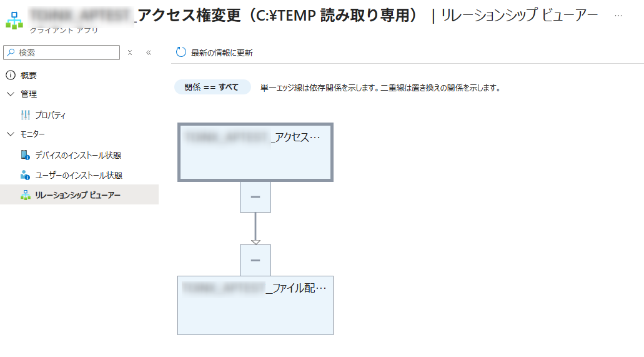Click the client app icon in the header
644x357 pixels.
[14, 19]
